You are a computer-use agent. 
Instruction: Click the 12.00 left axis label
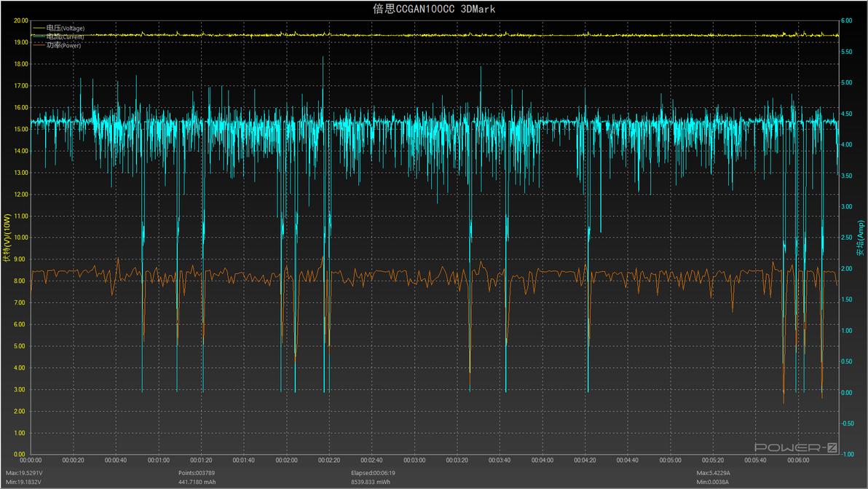click(x=21, y=195)
